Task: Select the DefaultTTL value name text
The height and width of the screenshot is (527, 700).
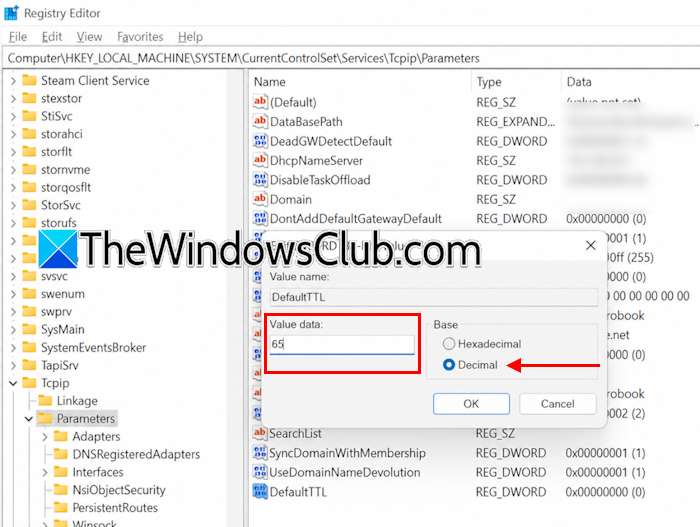Action: click(298, 492)
